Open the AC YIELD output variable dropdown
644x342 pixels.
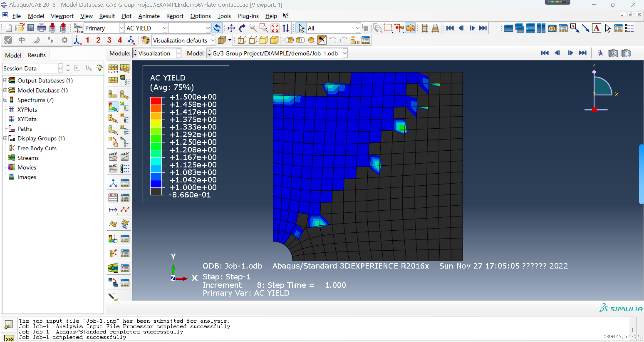(x=165, y=28)
